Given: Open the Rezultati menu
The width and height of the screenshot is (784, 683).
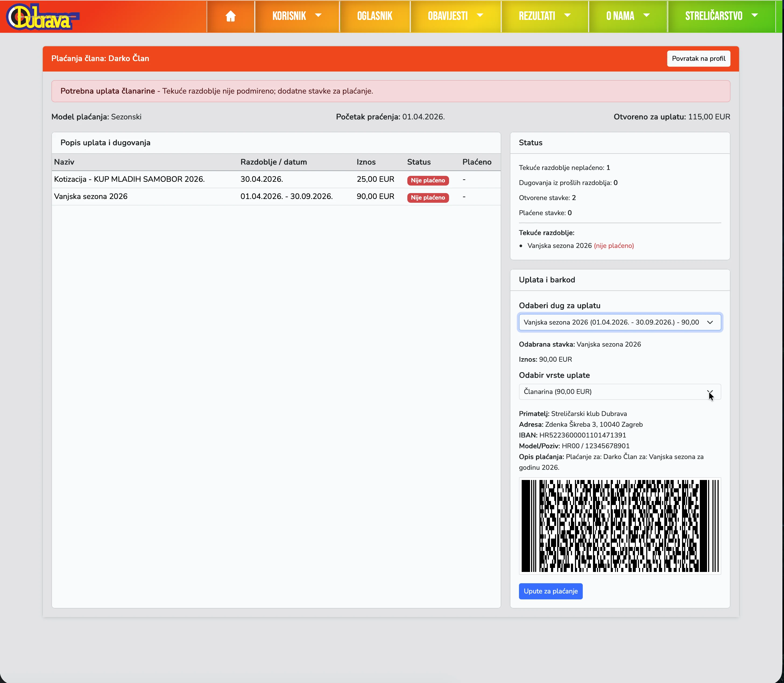Looking at the screenshot, I should pyautogui.click(x=544, y=16).
